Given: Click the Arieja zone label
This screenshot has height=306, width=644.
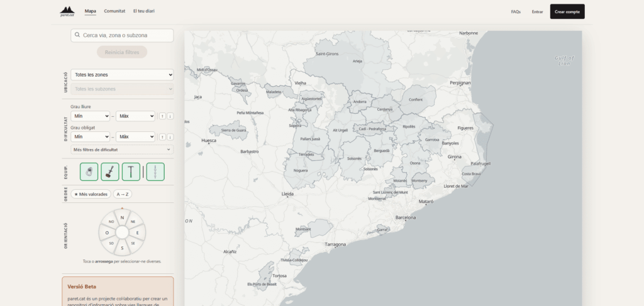Looking at the screenshot, I should click(357, 62).
